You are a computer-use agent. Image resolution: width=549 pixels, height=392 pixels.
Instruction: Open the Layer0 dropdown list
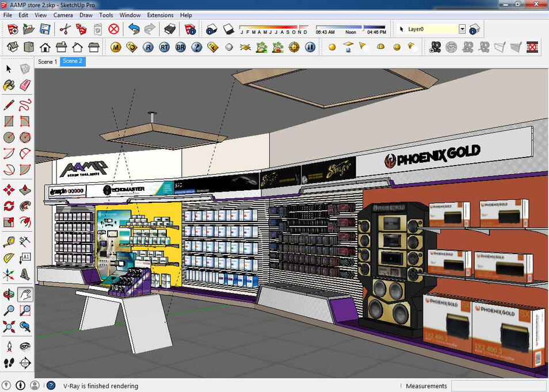pos(462,29)
